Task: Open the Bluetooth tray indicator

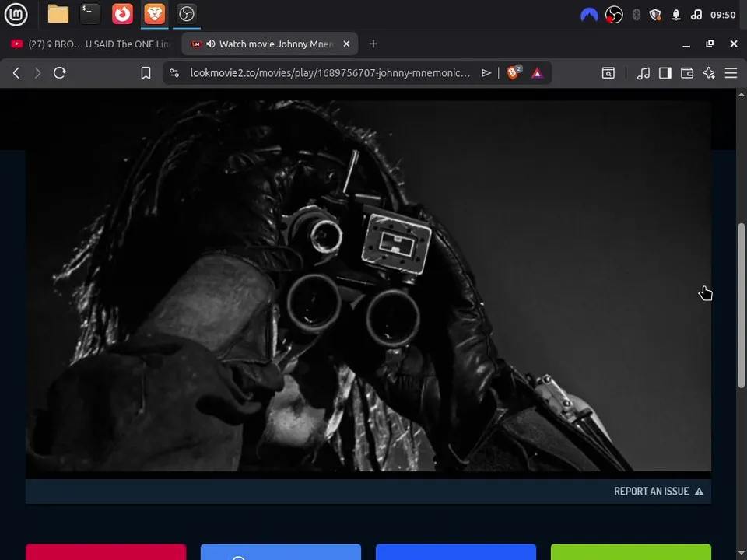Action: click(636, 16)
